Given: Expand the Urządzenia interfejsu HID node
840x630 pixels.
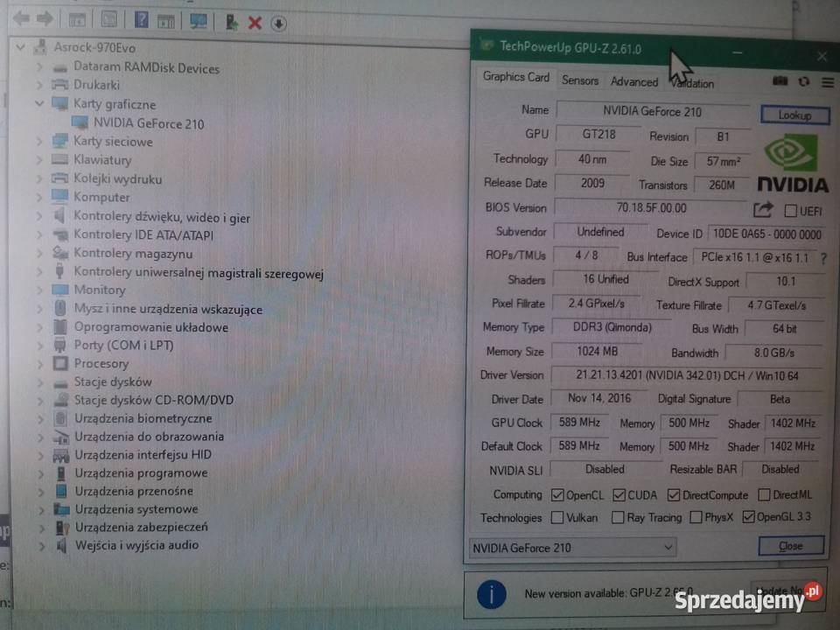Looking at the screenshot, I should click(x=41, y=455).
